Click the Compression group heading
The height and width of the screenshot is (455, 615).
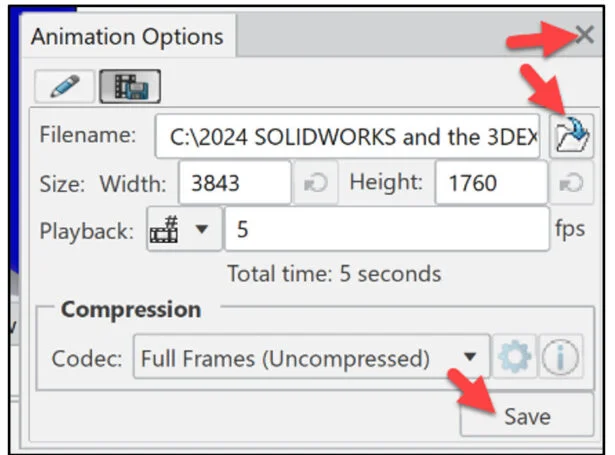click(130, 309)
